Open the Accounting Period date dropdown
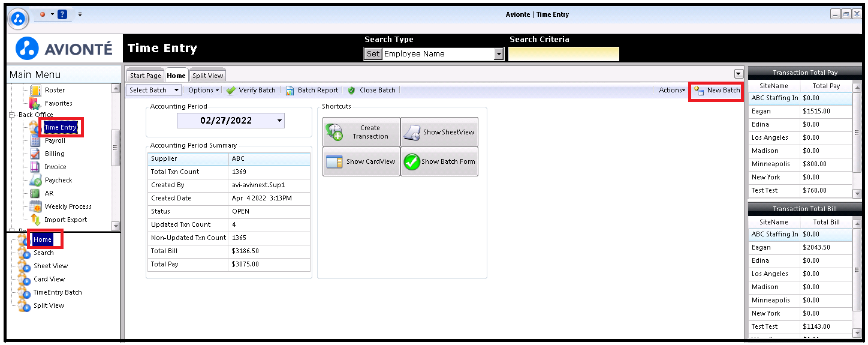The width and height of the screenshot is (868, 345). tap(279, 121)
